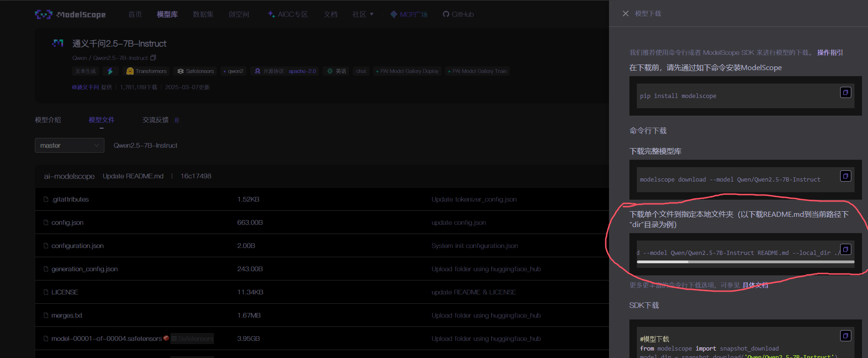Click 'System init configuration.json' commit message
Screen dimensions: 868x358
(475, 246)
